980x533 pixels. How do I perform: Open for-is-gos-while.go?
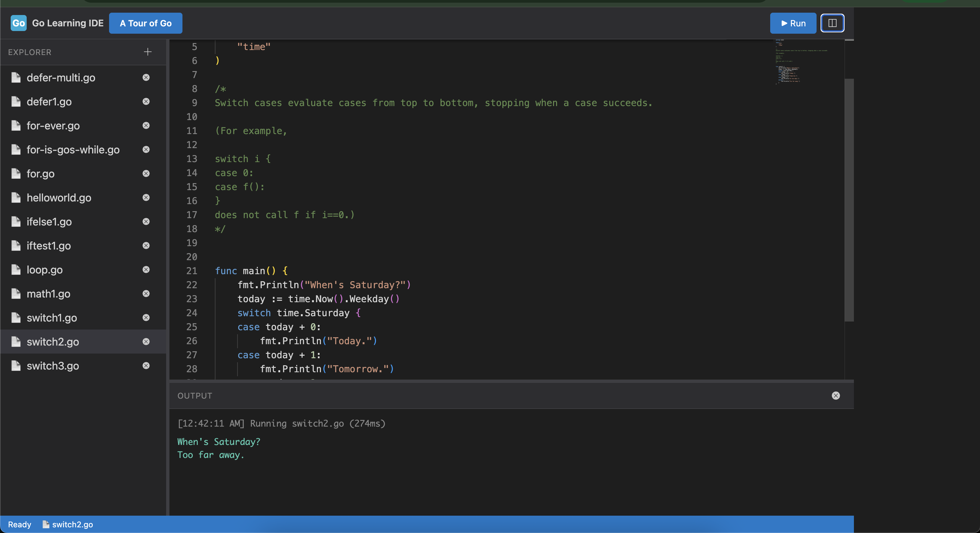72,149
